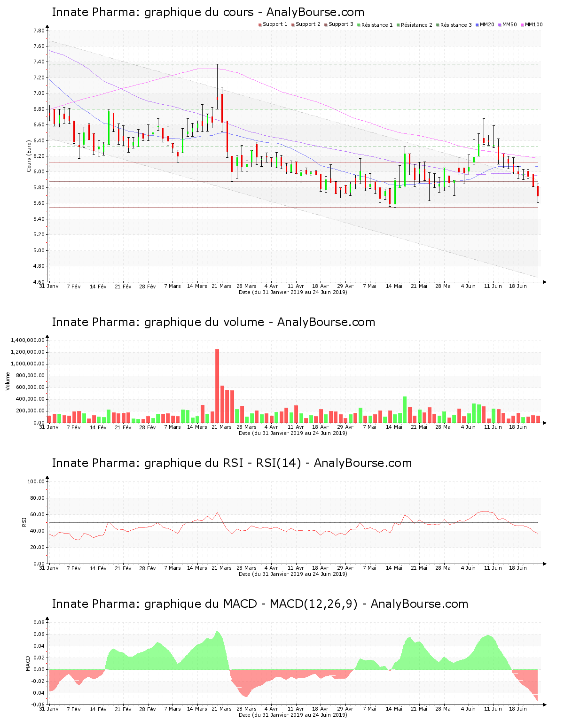Viewport: 564px width, 728px height.
Task: Click the 'Résistance 3' legend label
Action: [x=456, y=25]
